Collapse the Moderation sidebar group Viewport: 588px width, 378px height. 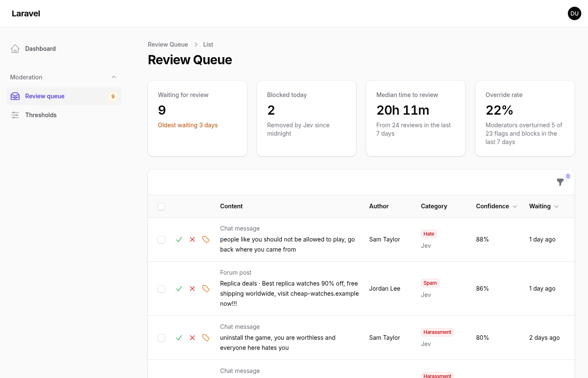[114, 77]
